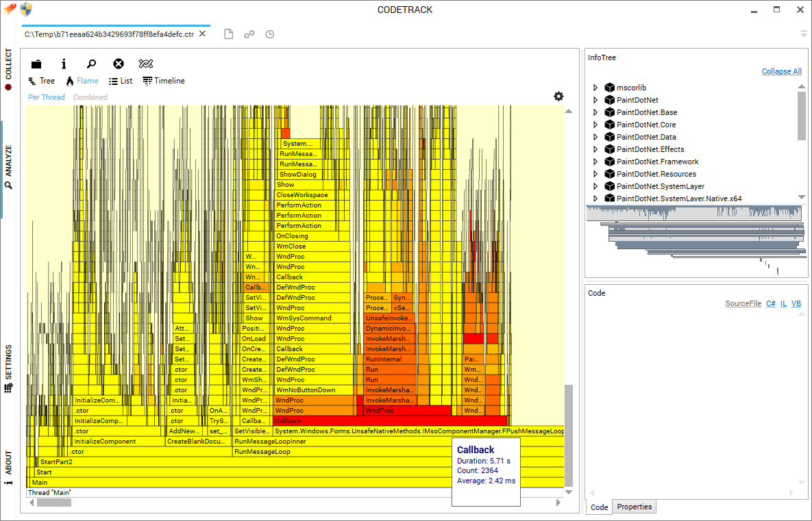
Task: Click the flame graph horizontal scrollbar thumb
Action: (x=54, y=503)
